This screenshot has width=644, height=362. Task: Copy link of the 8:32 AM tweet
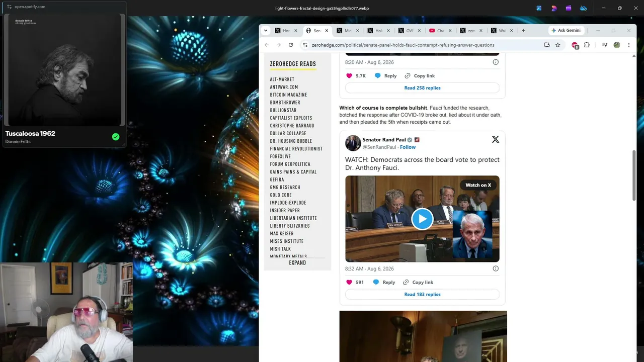point(418,283)
